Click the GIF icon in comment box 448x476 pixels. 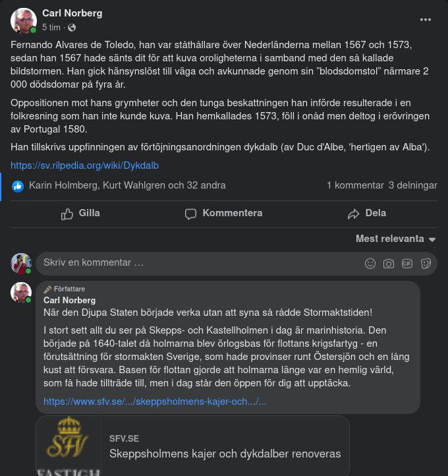click(407, 264)
